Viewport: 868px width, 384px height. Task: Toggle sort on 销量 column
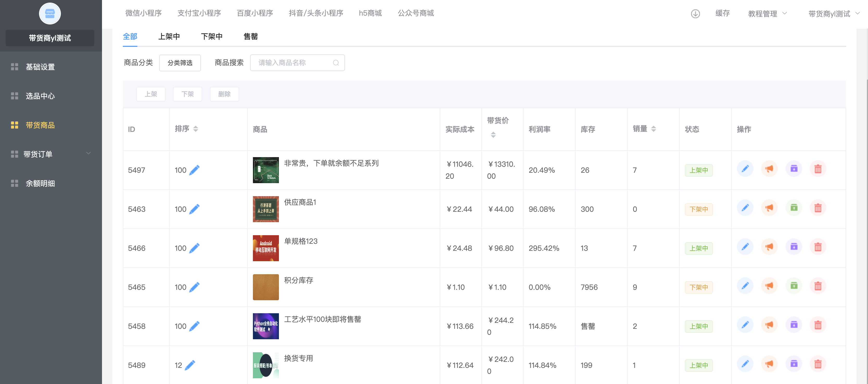point(653,129)
